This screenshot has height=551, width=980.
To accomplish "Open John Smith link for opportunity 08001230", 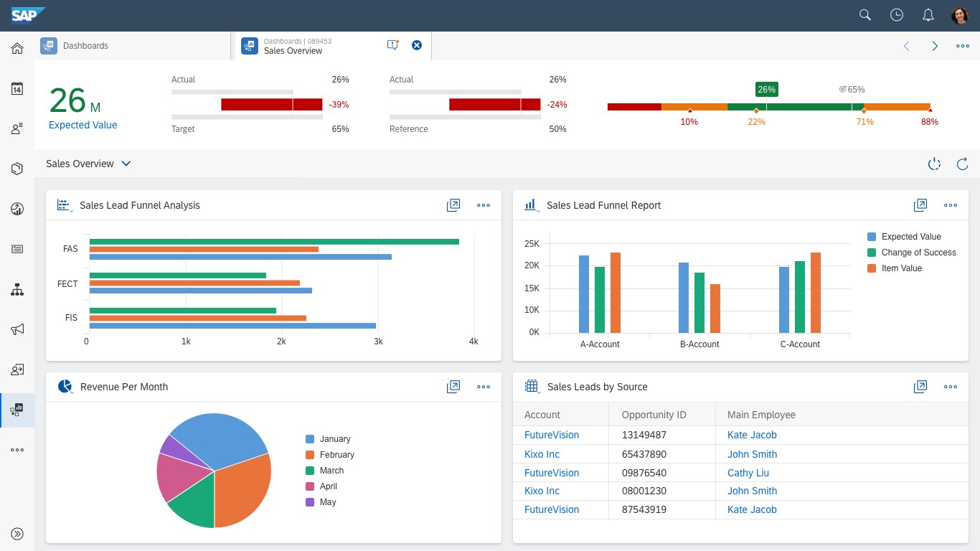I will 752,491.
